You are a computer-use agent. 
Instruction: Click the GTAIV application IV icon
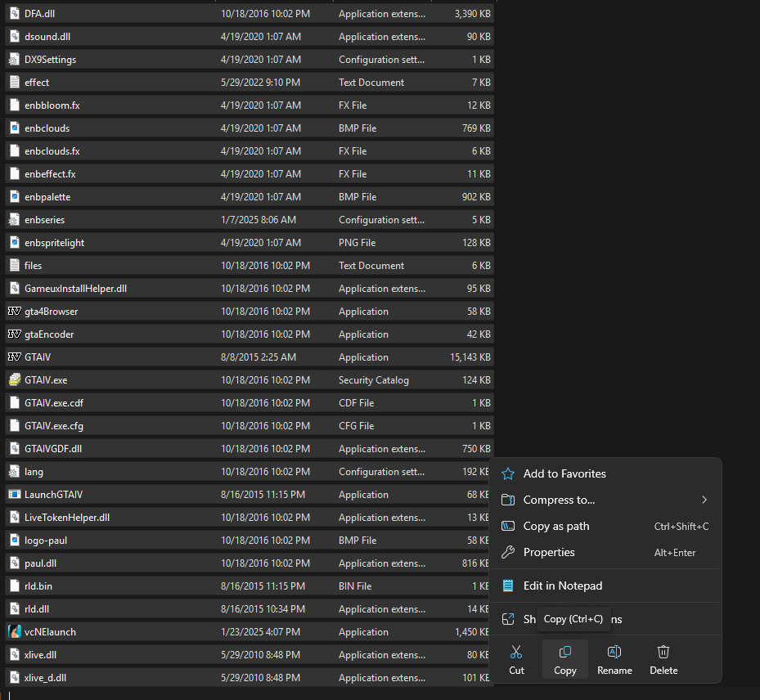[15, 357]
